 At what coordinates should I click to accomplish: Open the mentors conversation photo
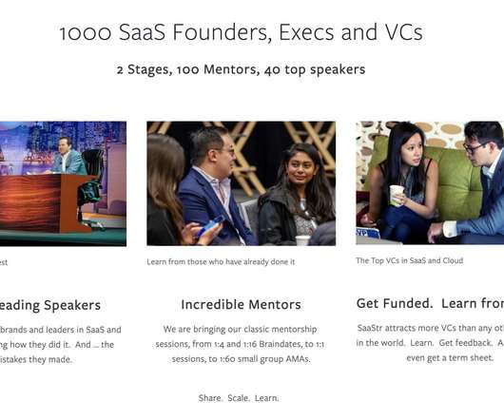coord(242,183)
